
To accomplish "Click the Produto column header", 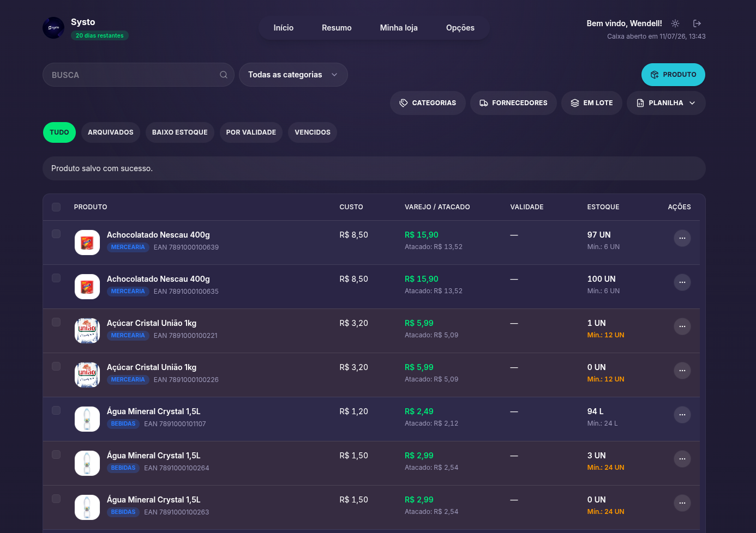I will (91, 207).
